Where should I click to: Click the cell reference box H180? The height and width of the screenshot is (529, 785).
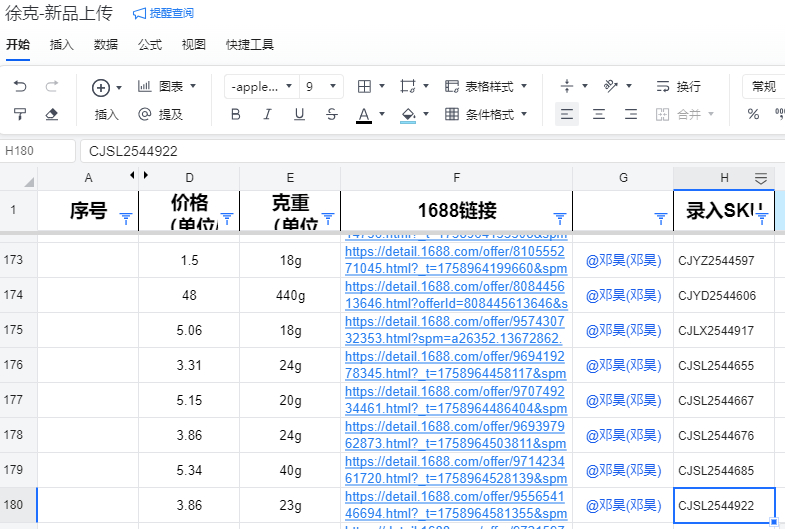(x=38, y=151)
